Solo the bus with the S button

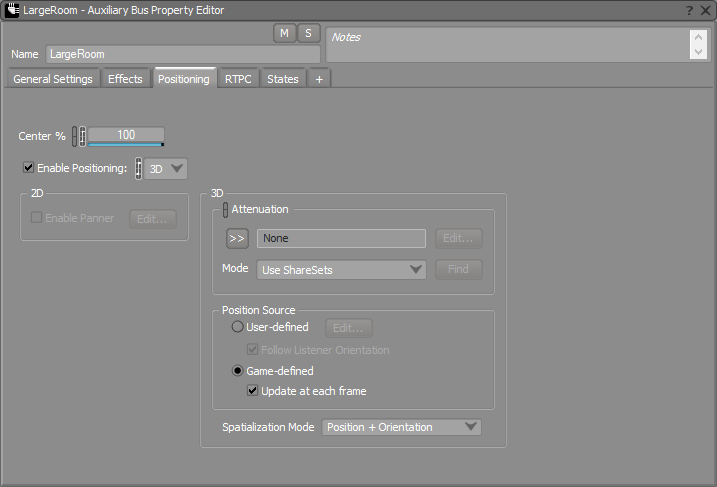tap(308, 33)
